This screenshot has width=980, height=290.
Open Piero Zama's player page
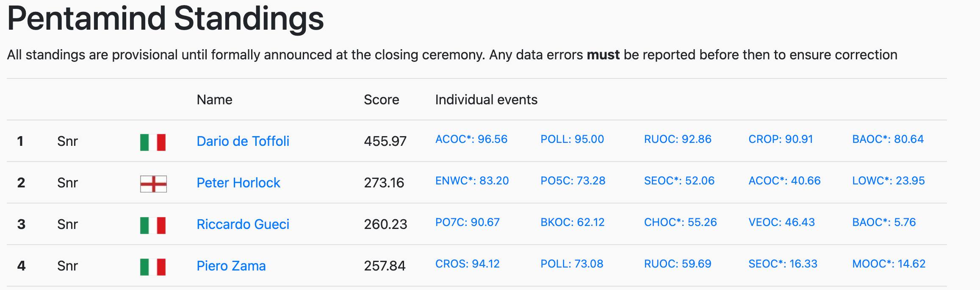231,265
